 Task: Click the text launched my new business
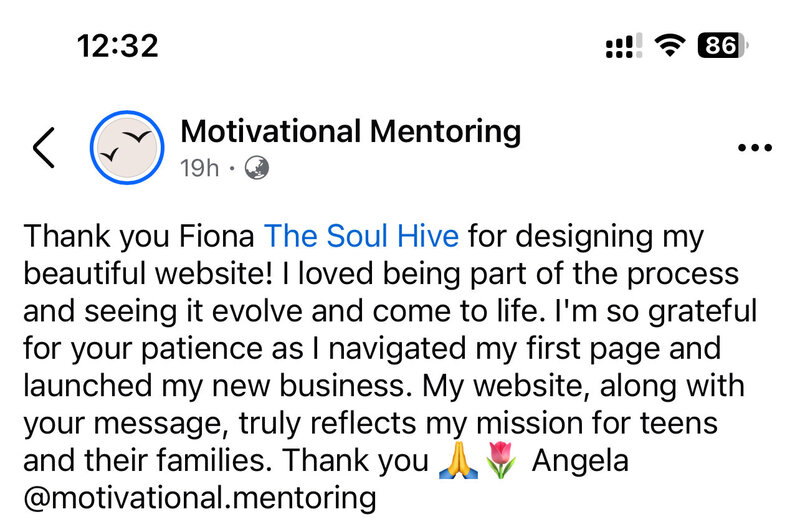pyautogui.click(x=218, y=386)
